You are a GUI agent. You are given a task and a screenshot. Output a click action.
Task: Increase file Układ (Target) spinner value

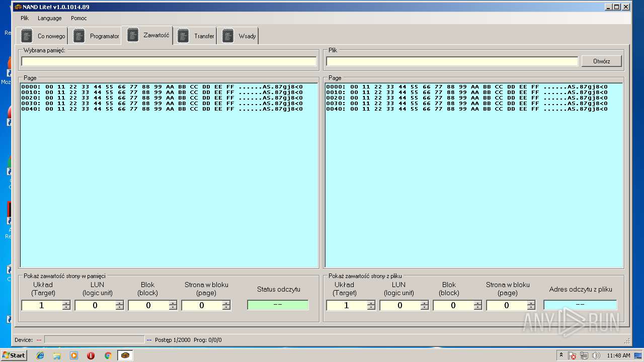click(x=371, y=303)
